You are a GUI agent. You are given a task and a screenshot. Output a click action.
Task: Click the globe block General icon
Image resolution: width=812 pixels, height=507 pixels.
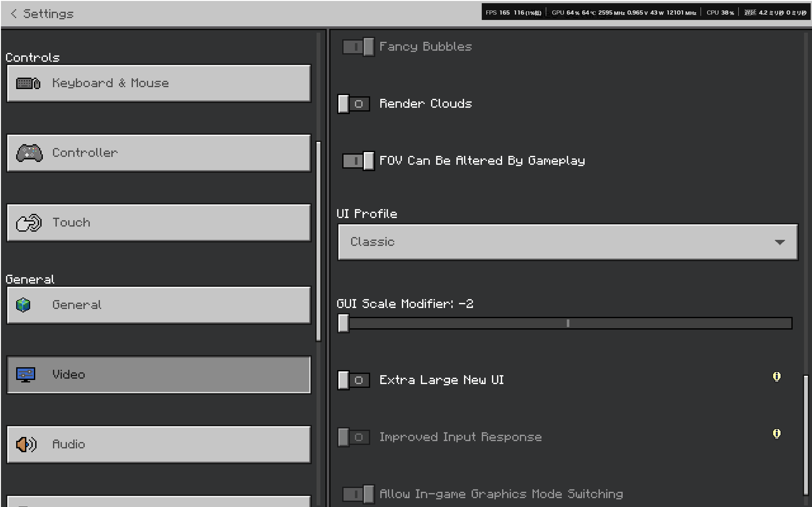[x=23, y=305]
